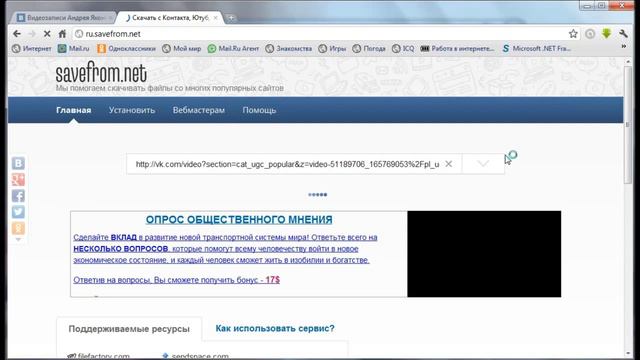Click the savefrom.net logo
The height and width of the screenshot is (360, 640).
(101, 73)
